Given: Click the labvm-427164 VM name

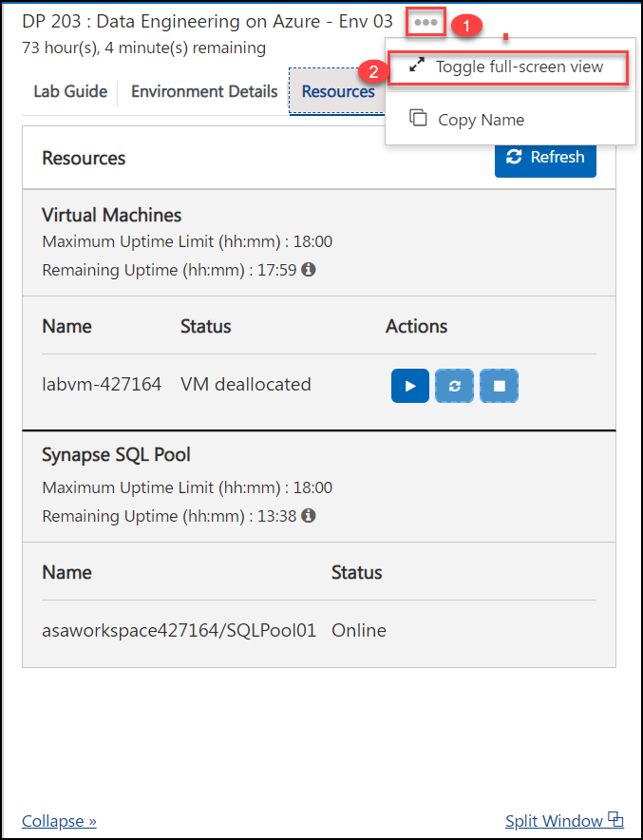Looking at the screenshot, I should tap(102, 384).
